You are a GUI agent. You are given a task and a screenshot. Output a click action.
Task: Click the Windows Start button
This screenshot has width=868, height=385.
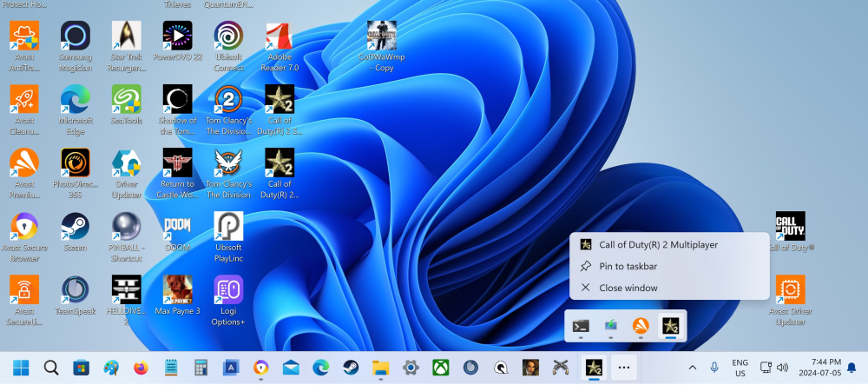point(21,368)
